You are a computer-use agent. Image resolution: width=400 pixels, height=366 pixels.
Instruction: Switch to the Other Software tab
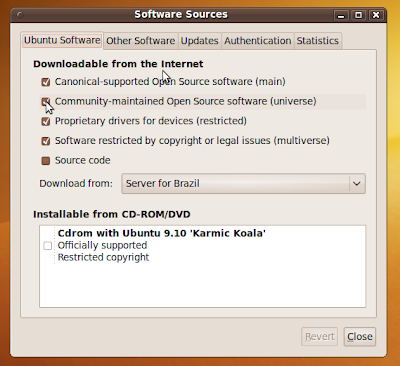(x=140, y=41)
